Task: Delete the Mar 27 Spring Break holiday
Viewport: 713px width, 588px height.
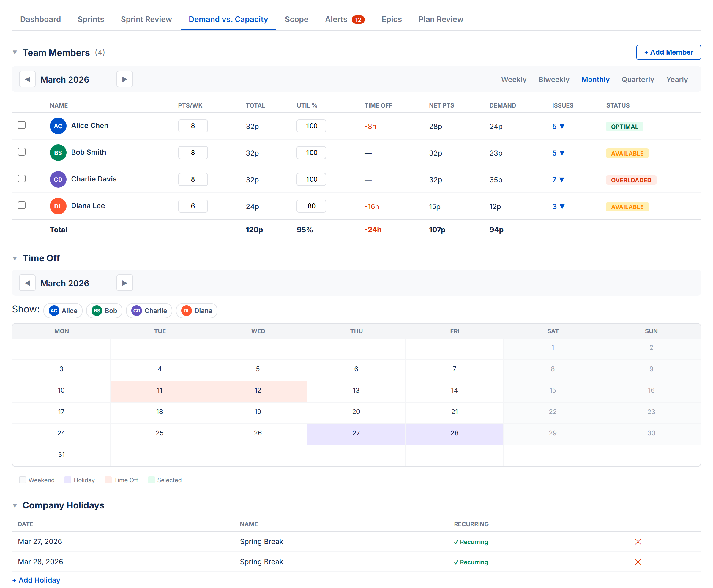Action: point(638,542)
